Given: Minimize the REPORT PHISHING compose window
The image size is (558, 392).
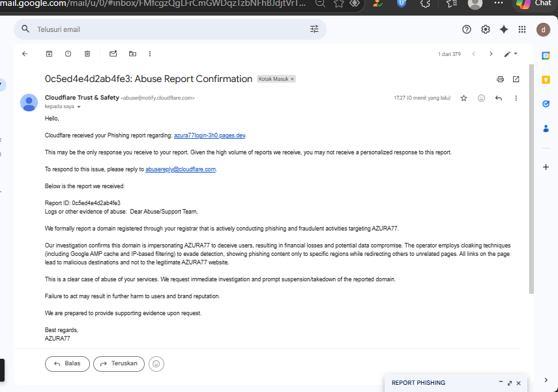Looking at the screenshot, I should click(x=501, y=382).
